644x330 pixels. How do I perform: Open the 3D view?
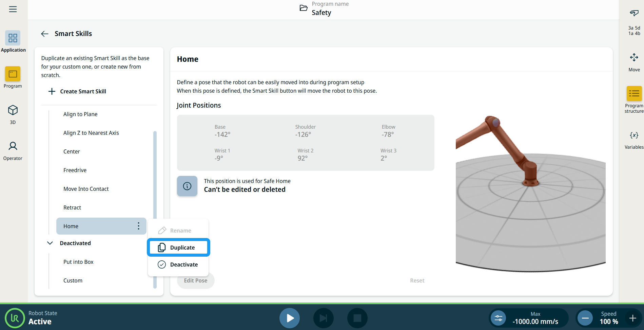click(x=13, y=114)
